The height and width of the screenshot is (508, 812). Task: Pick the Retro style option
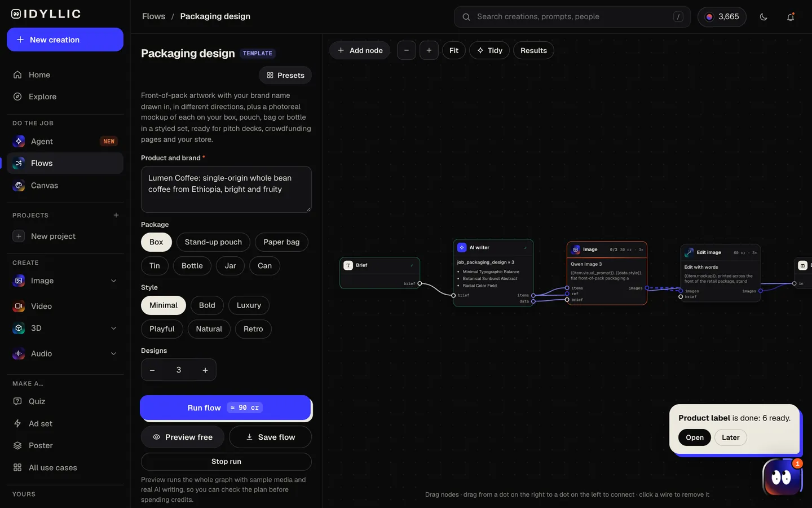(x=253, y=329)
